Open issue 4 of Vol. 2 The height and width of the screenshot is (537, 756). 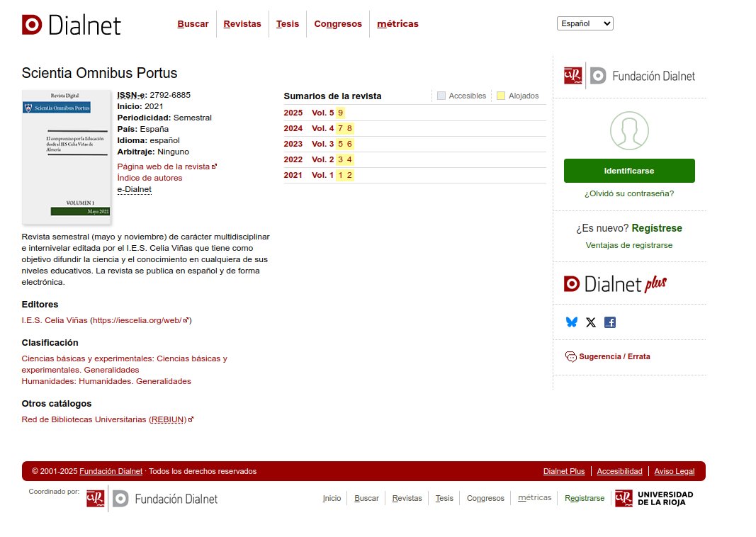point(349,159)
